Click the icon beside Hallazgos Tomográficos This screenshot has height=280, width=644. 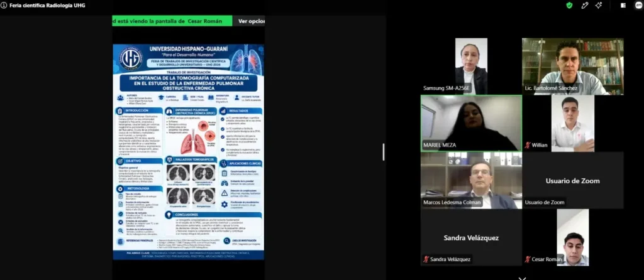[x=169, y=159]
